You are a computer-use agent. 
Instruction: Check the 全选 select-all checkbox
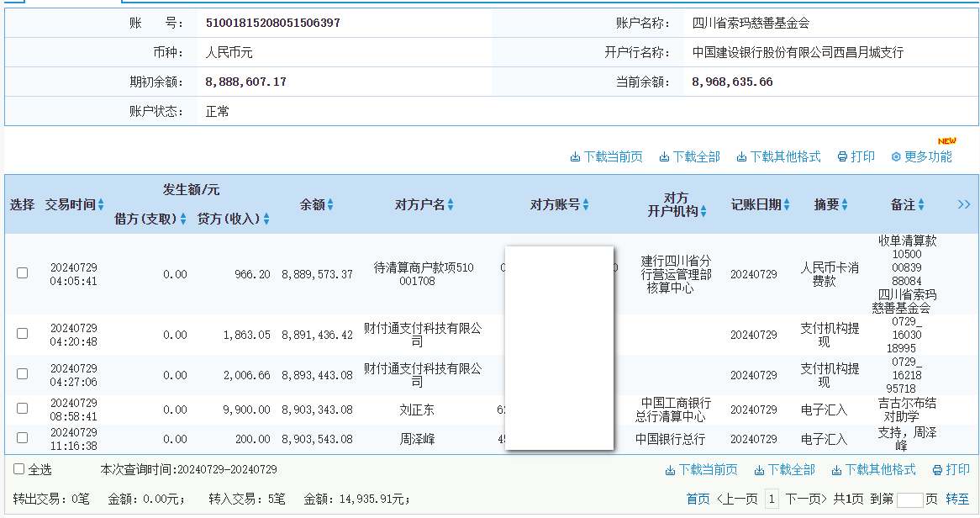pyautogui.click(x=18, y=469)
